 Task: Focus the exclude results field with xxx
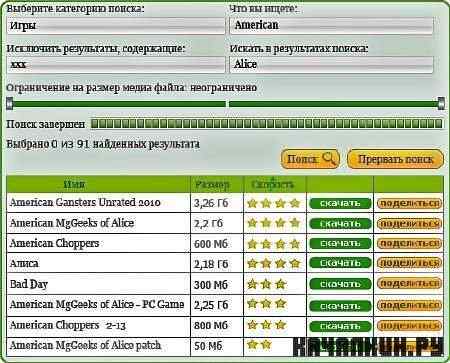[116, 64]
